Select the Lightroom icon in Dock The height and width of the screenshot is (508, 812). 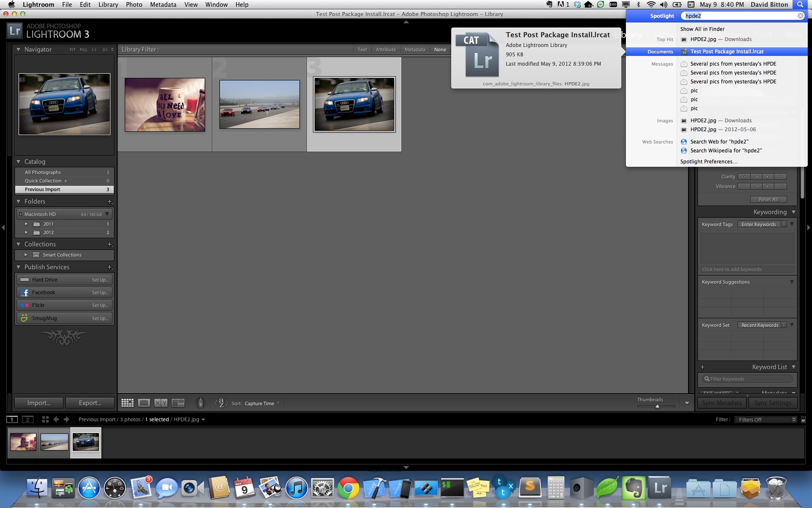click(659, 488)
